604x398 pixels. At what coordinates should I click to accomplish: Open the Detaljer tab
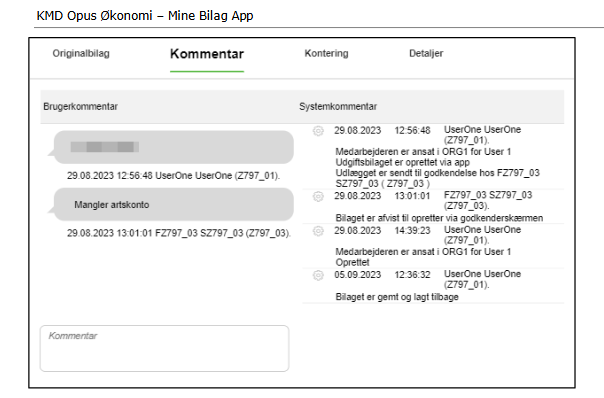pos(426,54)
